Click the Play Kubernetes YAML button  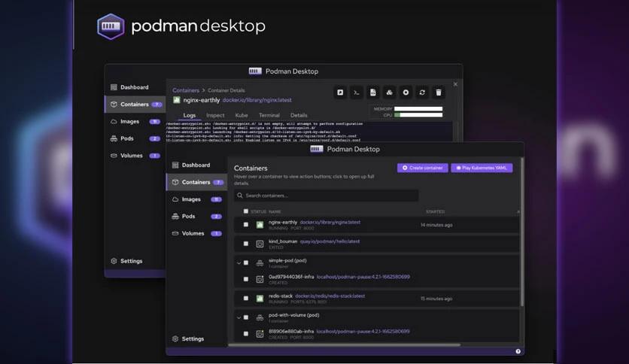[482, 168]
